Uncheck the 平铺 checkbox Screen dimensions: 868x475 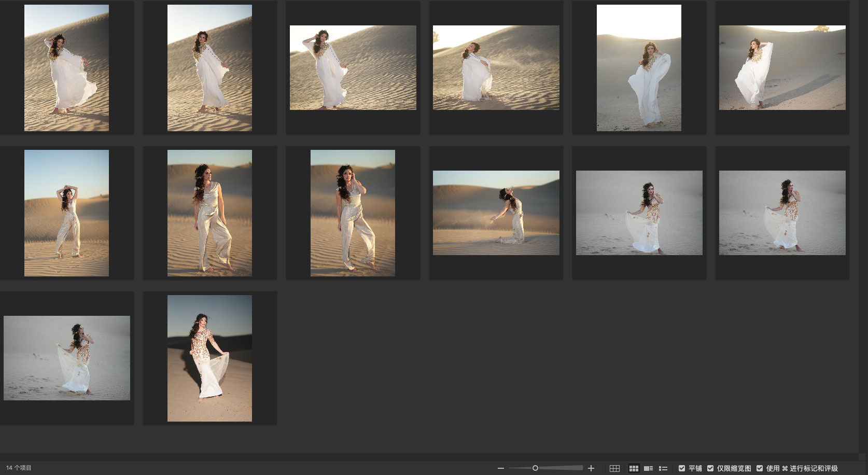682,468
